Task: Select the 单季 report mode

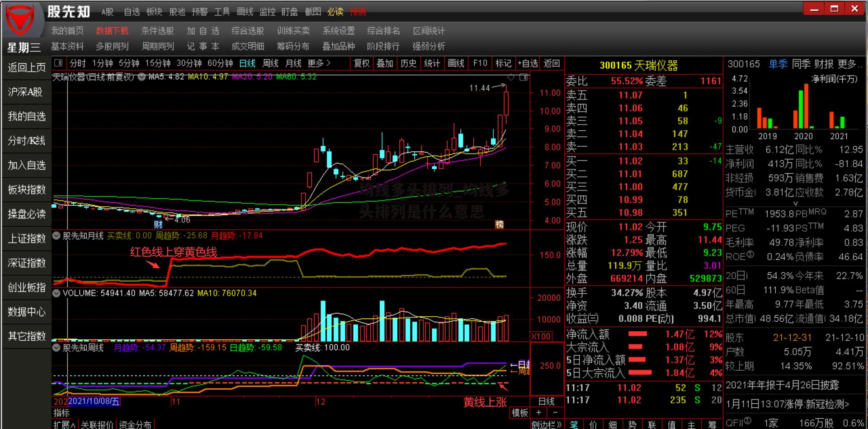Action: point(778,64)
